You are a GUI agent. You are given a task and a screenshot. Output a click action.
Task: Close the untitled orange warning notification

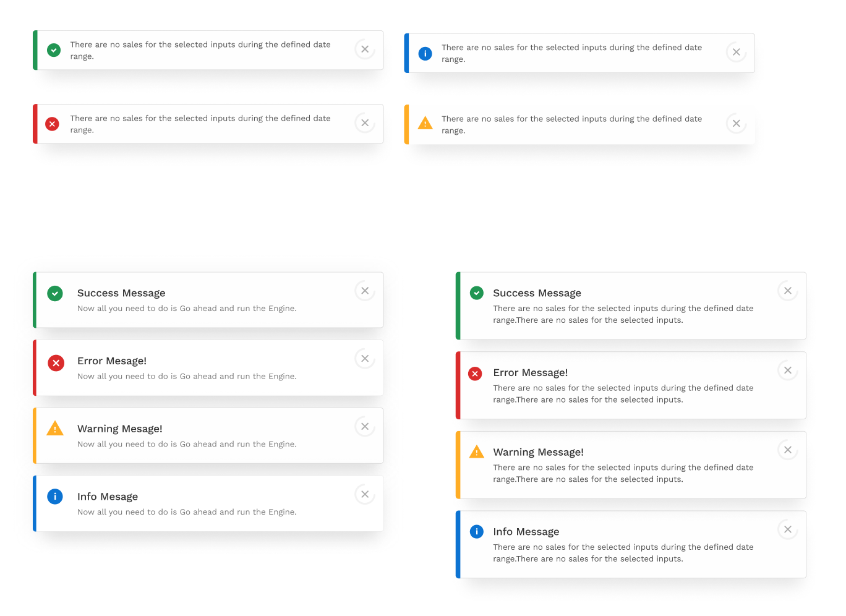(x=736, y=124)
